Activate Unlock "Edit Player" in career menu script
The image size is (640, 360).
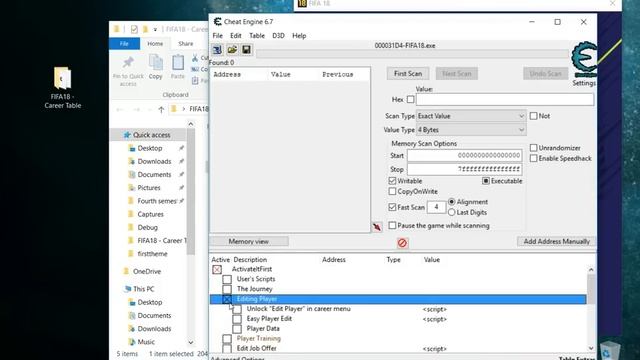coord(237,309)
